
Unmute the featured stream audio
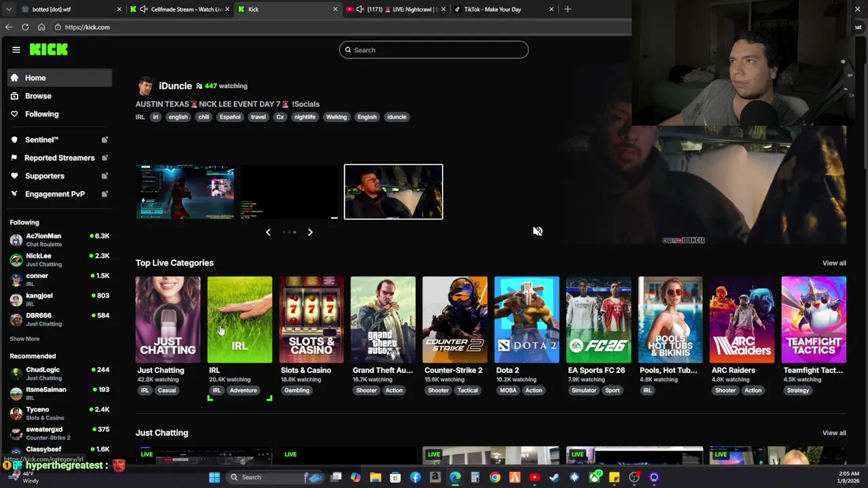(538, 231)
